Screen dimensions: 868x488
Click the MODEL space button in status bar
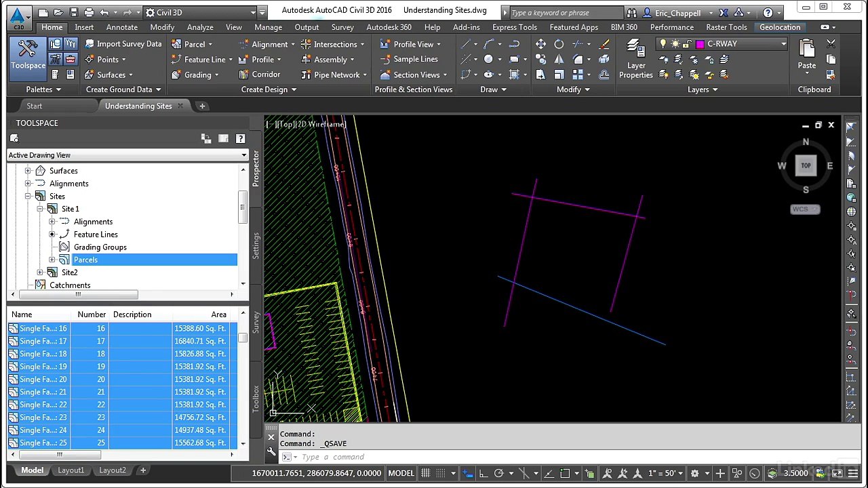pos(401,473)
